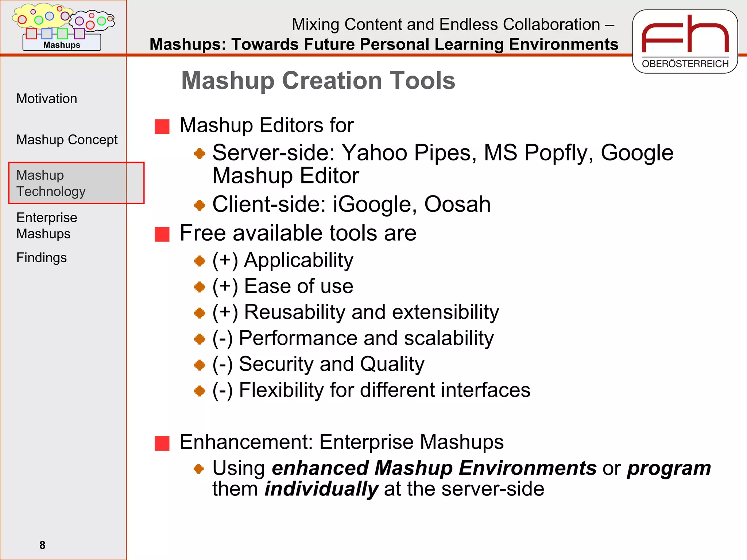Click the orange diamond bullet beside Reusability
The height and width of the screenshot is (560, 747).
[200, 313]
